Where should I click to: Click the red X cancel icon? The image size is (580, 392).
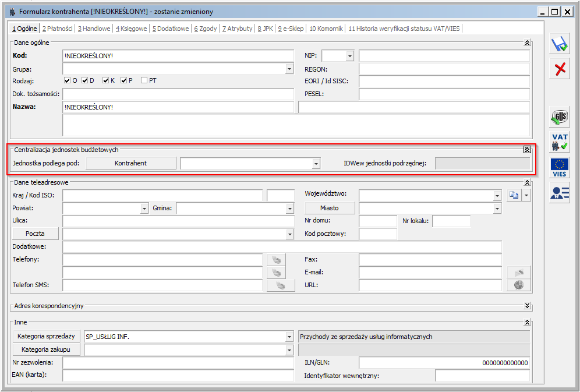click(x=560, y=69)
